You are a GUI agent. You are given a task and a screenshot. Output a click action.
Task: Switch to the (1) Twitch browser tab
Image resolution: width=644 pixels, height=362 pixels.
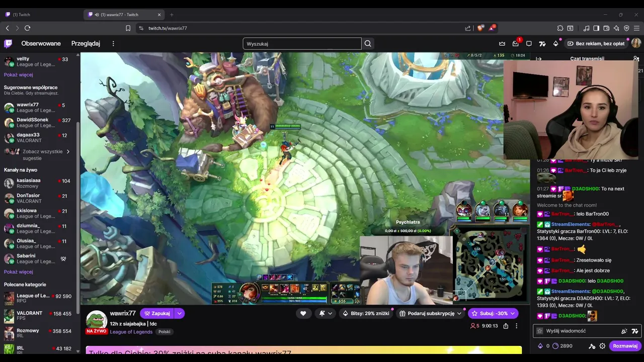(x=40, y=15)
